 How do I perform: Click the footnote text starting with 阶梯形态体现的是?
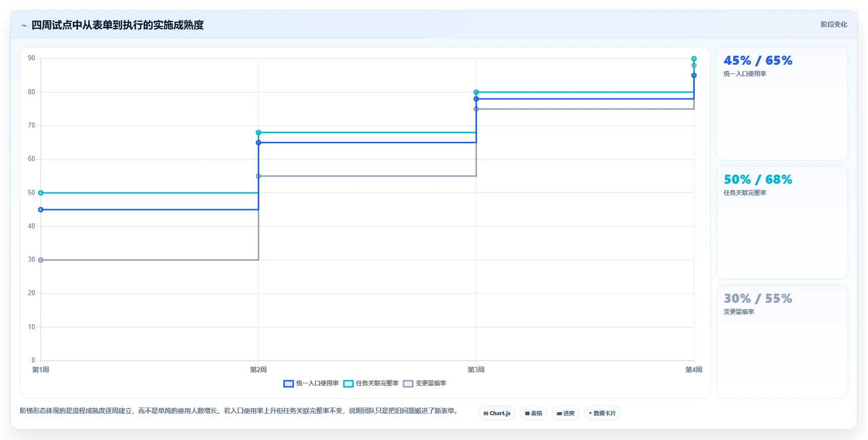pyautogui.click(x=240, y=411)
